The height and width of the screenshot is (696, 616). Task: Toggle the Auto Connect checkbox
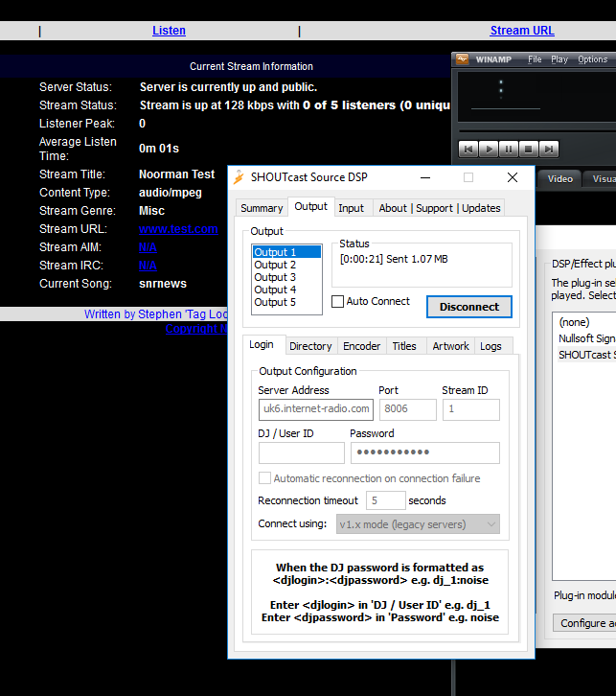[338, 301]
